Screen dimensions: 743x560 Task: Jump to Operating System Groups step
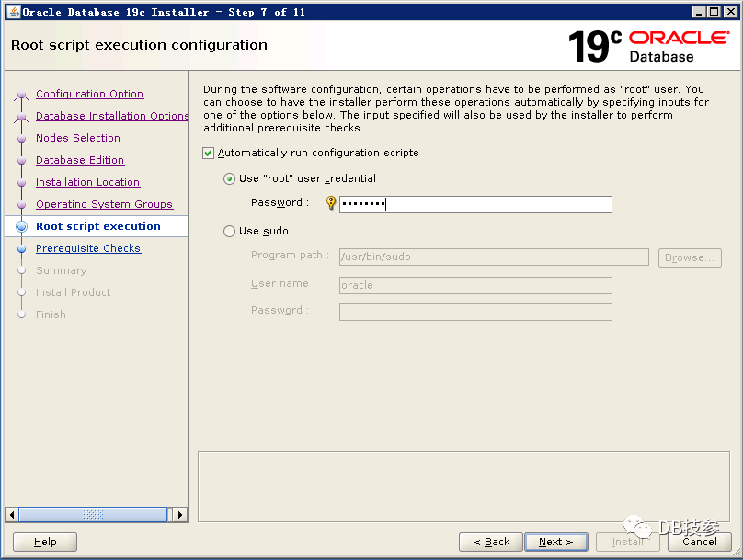[x=104, y=204]
